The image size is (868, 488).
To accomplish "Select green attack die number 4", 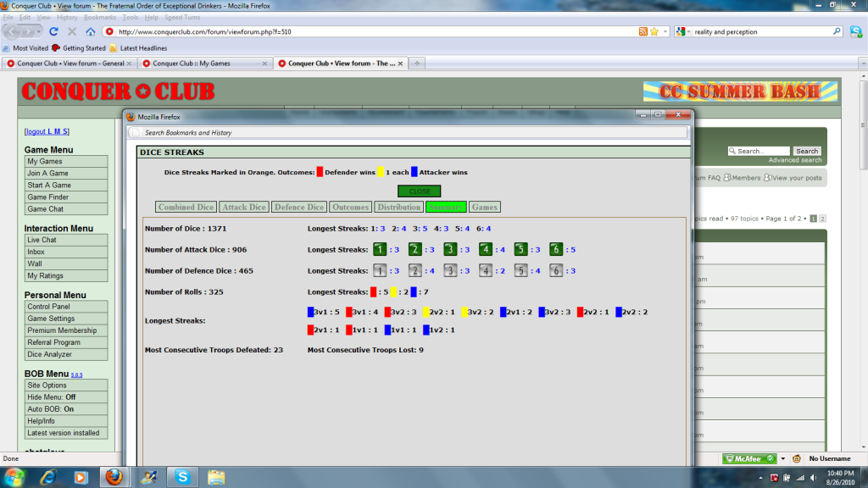I will pos(486,250).
